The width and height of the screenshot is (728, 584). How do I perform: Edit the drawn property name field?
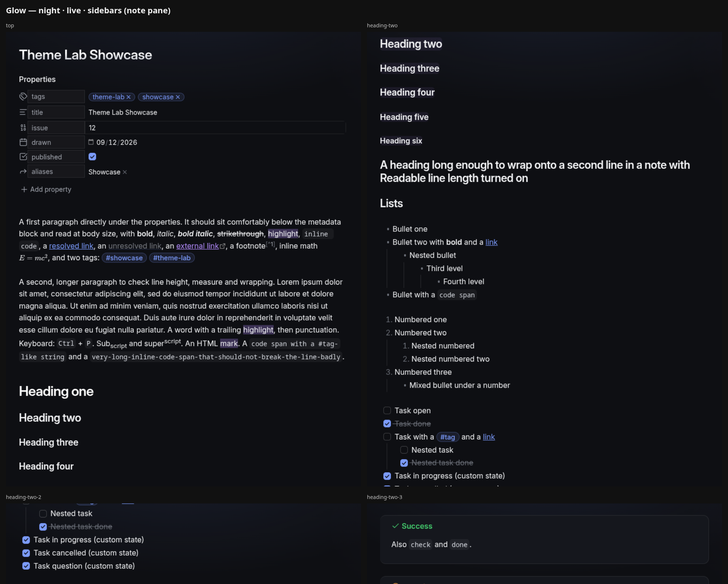pos(56,142)
